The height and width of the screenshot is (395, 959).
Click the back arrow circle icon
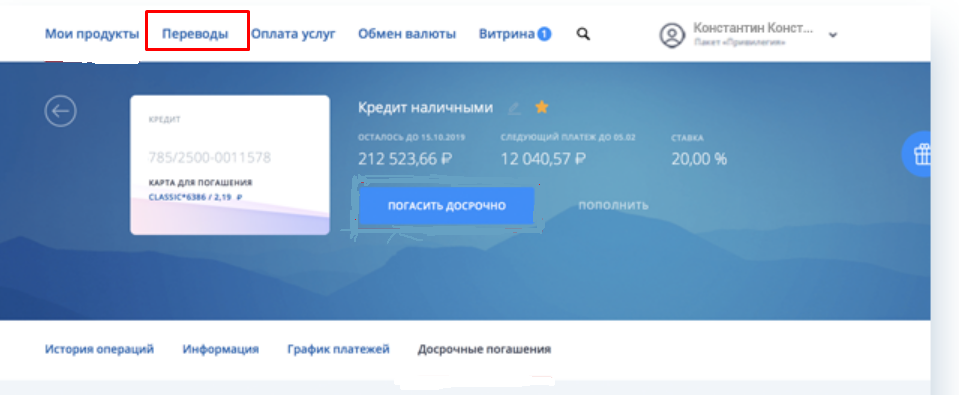point(61,111)
